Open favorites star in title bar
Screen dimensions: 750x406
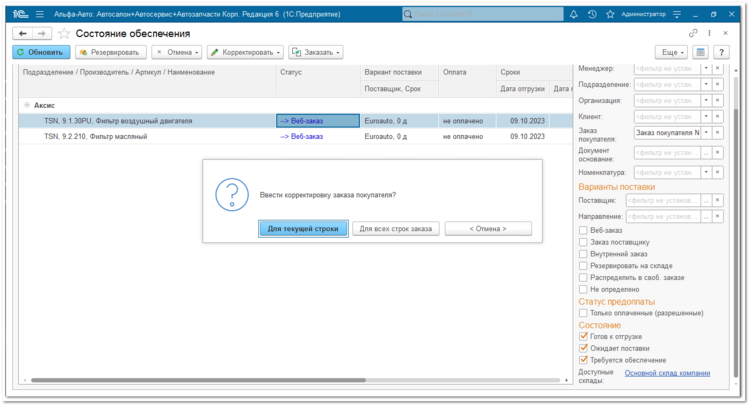610,14
